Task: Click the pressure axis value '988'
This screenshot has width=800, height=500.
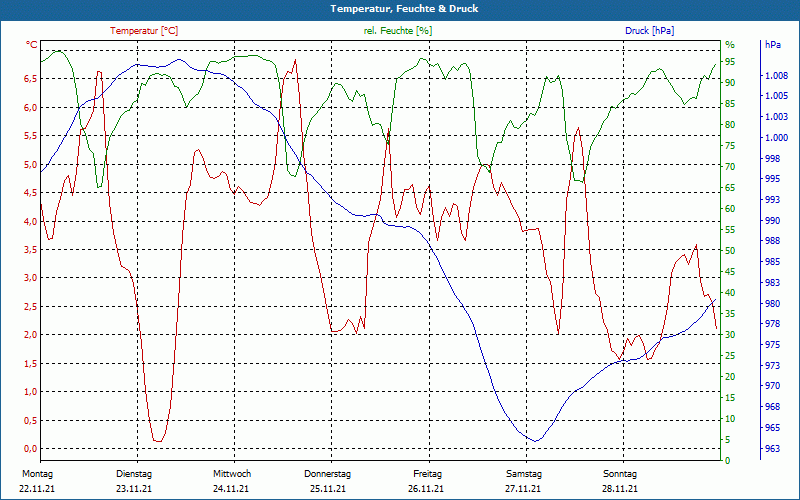Action: tap(772, 241)
